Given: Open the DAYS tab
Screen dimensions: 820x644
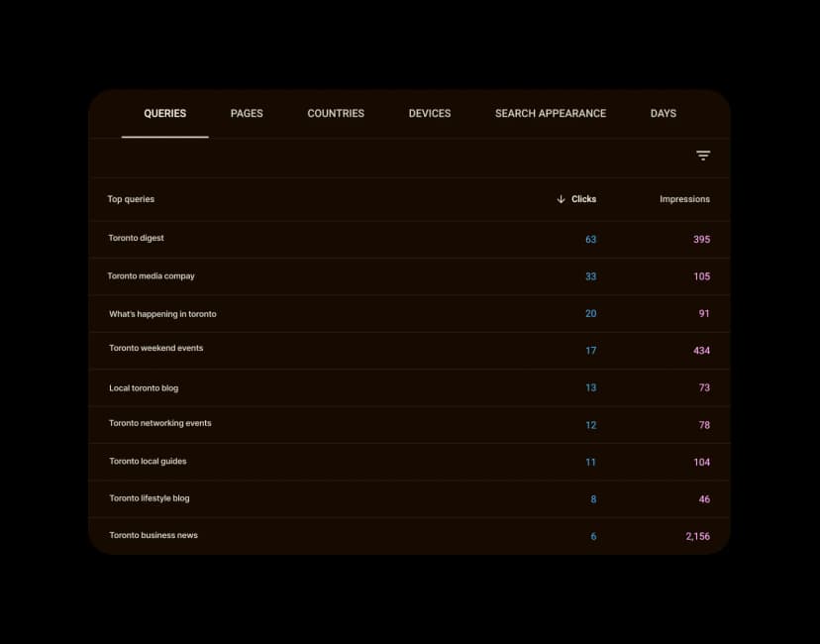Looking at the screenshot, I should tap(663, 113).
